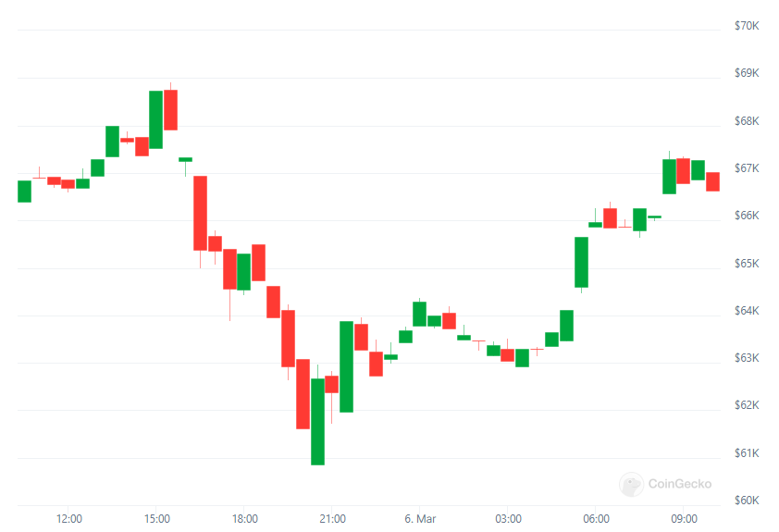Click the $67K price axis label
Image resolution: width=779 pixels, height=532 pixels.
pyautogui.click(x=747, y=168)
